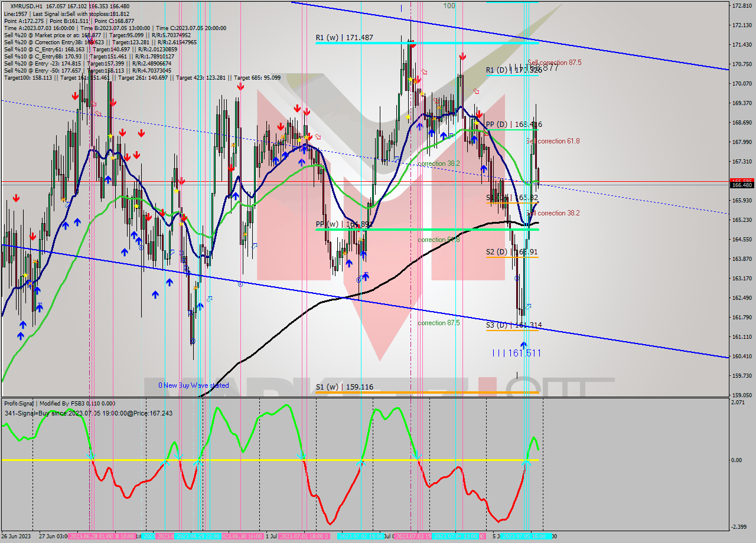The height and width of the screenshot is (543, 756).
Task: Click the first cyan crossover marker on the oscillator
Action: pyautogui.click(x=90, y=457)
